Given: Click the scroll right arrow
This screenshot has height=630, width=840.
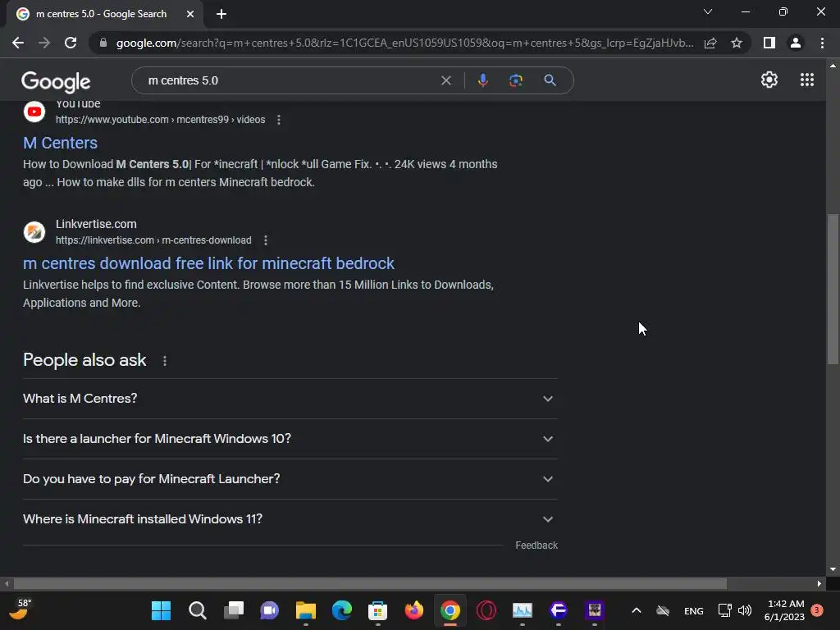Looking at the screenshot, I should pyautogui.click(x=819, y=583).
